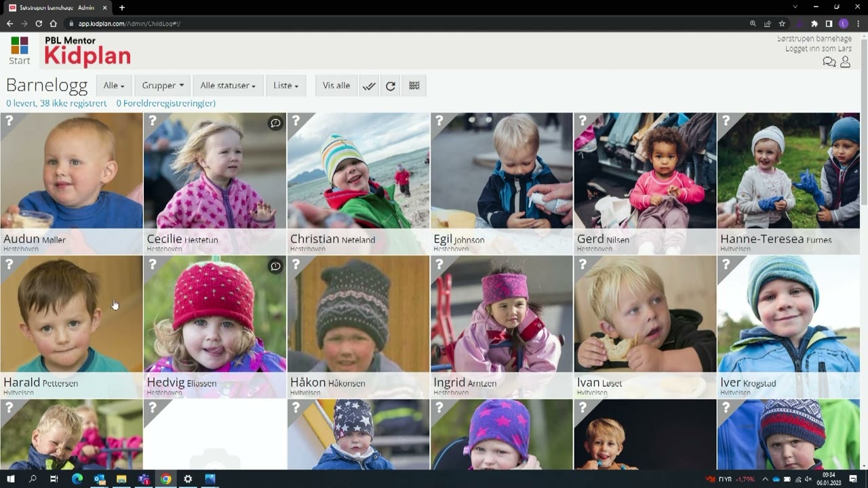
Task: Open Cecilie Hestetun's child card
Action: pyautogui.click(x=215, y=183)
